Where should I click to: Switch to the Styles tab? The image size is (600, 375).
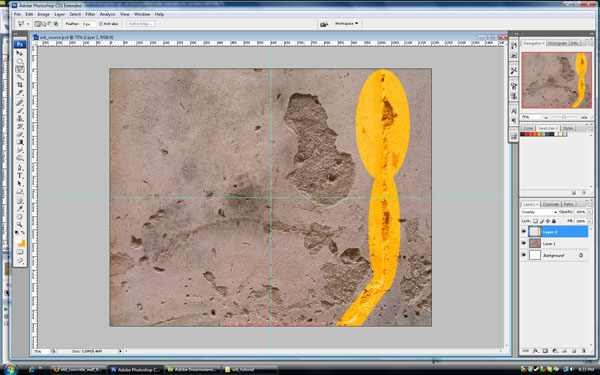click(x=568, y=128)
